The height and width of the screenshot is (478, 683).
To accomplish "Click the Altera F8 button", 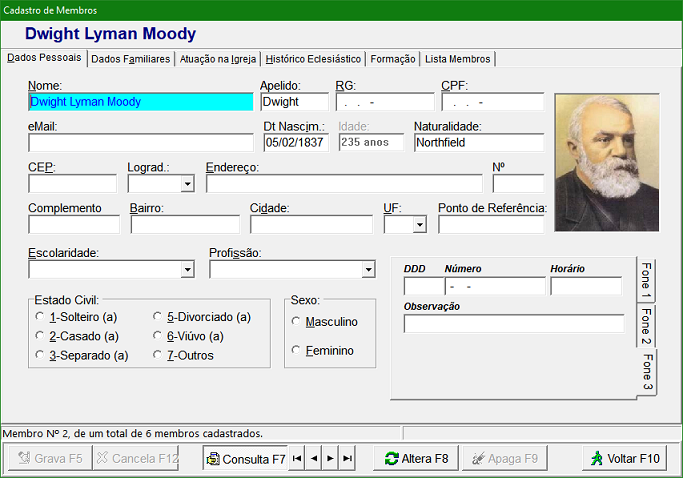I will pos(416,458).
